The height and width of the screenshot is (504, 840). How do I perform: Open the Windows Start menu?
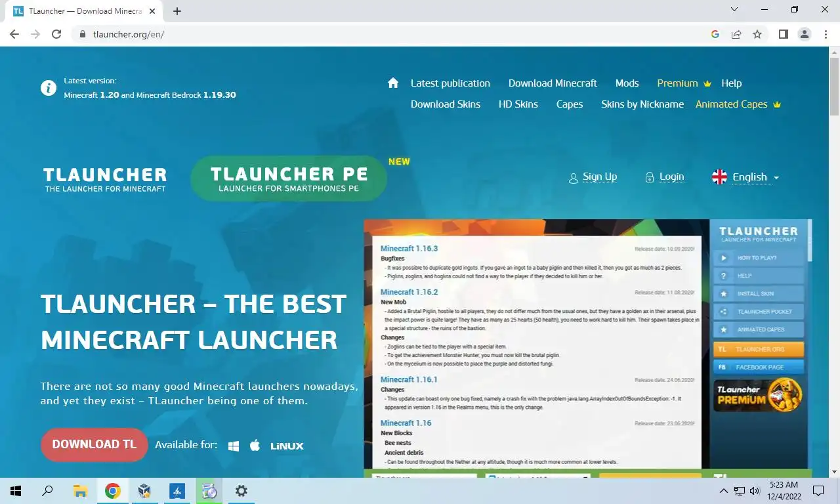click(x=16, y=490)
